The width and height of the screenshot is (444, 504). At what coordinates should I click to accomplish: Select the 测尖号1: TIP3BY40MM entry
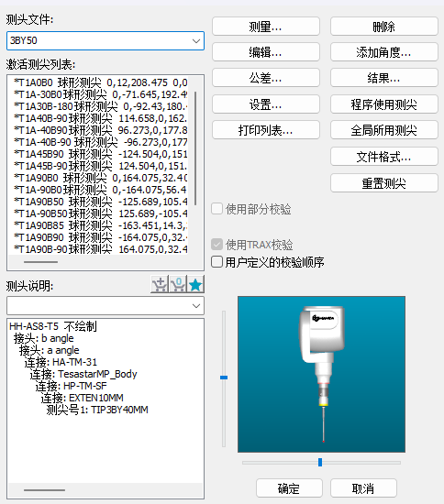coord(97,410)
